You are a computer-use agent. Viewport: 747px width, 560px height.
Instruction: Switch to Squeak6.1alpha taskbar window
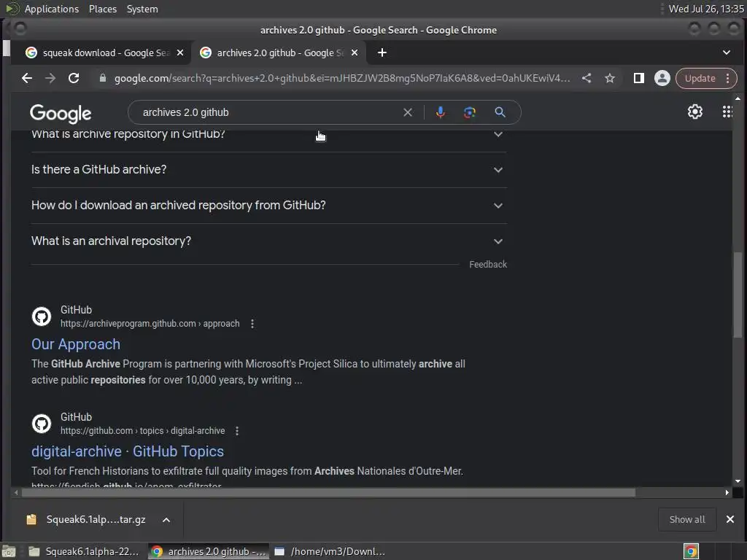[84, 551]
